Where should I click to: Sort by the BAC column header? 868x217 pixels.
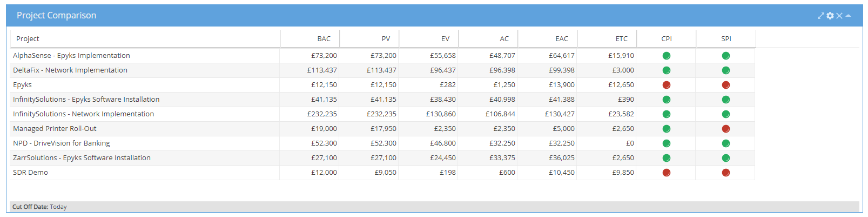point(324,39)
